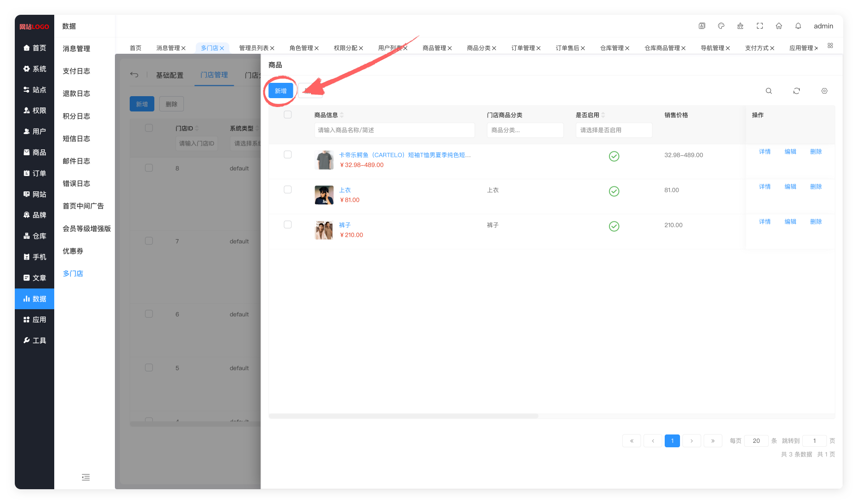Click the blue 新增 button in product panel
This screenshot has width=858, height=504.
(281, 91)
